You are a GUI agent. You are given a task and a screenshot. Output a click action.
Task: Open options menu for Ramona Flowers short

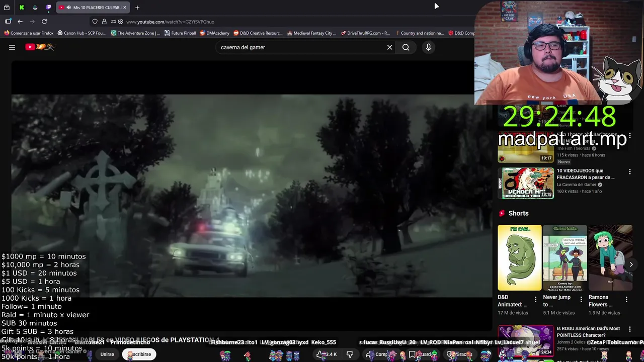[x=626, y=299]
